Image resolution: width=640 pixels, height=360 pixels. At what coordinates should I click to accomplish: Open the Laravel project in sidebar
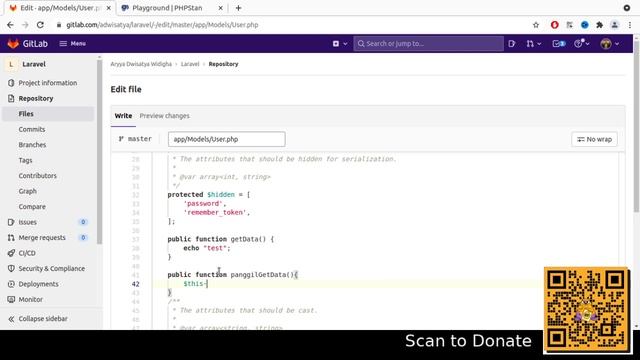coord(34,64)
